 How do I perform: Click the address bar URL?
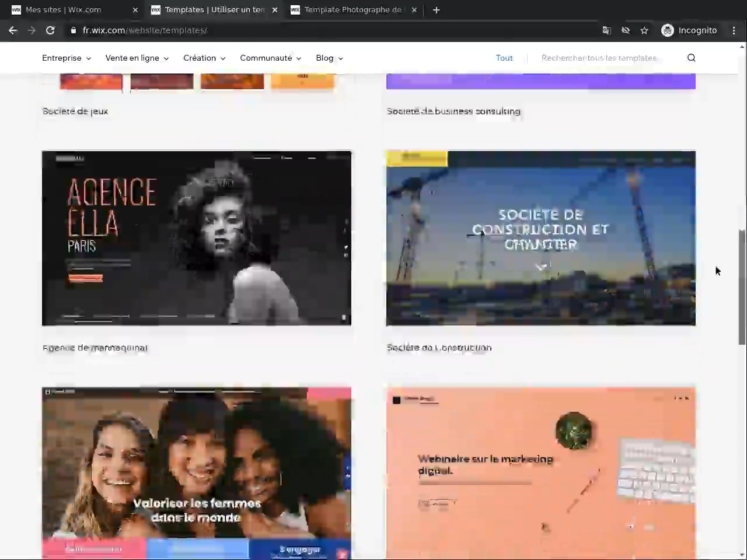tap(145, 30)
